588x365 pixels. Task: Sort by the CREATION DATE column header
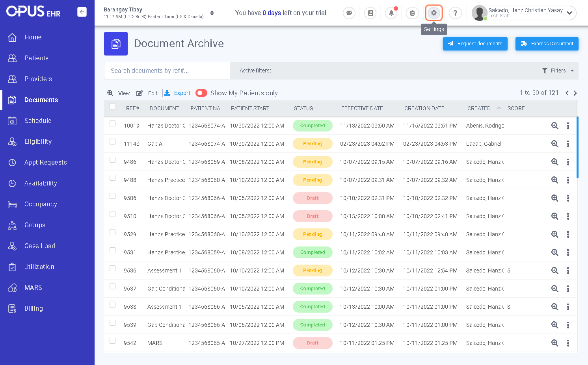[424, 108]
